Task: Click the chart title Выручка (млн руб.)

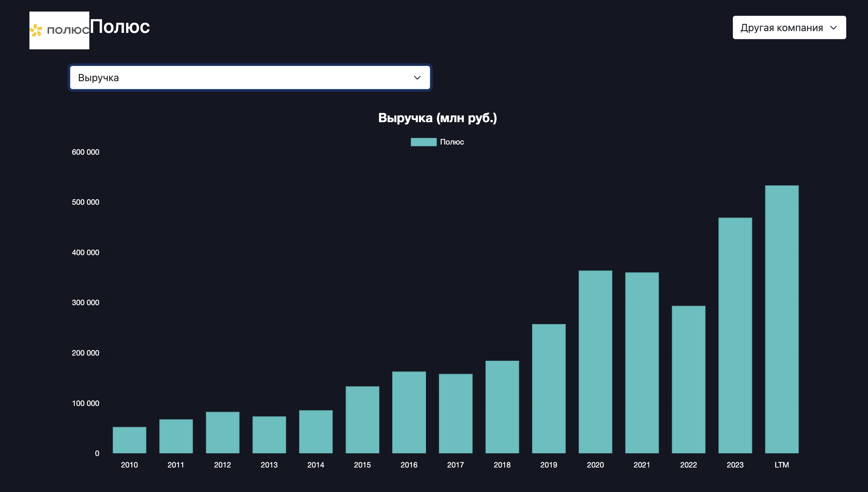Action: click(x=438, y=118)
